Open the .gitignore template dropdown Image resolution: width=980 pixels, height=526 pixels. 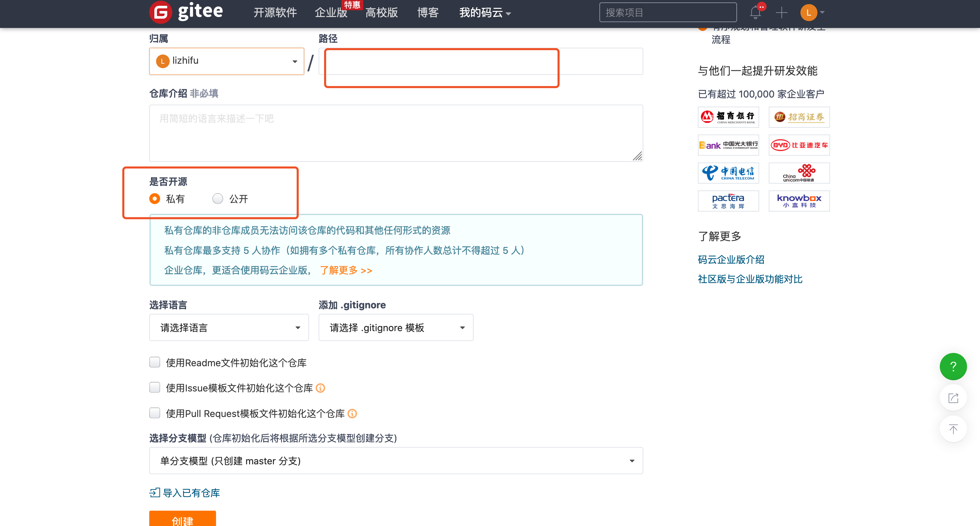[396, 327]
